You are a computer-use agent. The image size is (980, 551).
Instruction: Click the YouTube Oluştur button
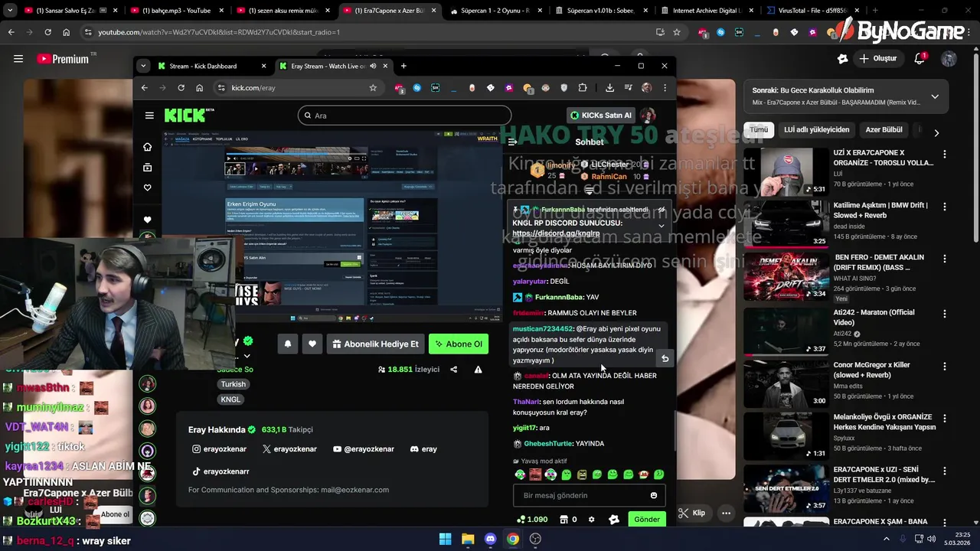(x=877, y=59)
